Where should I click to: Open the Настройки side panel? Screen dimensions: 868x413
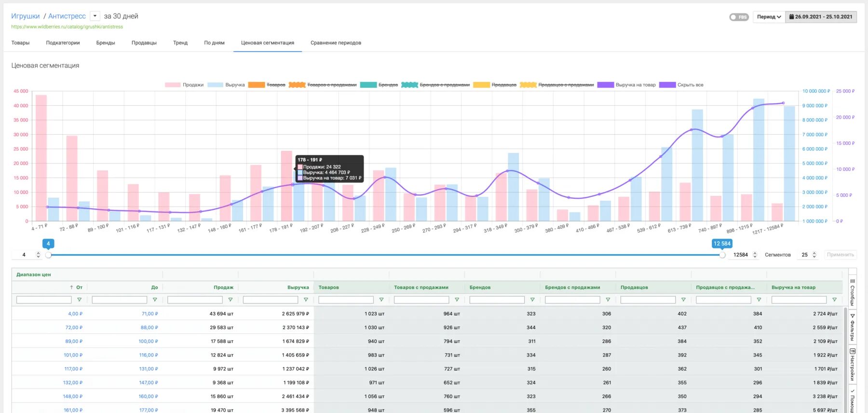coord(853,365)
